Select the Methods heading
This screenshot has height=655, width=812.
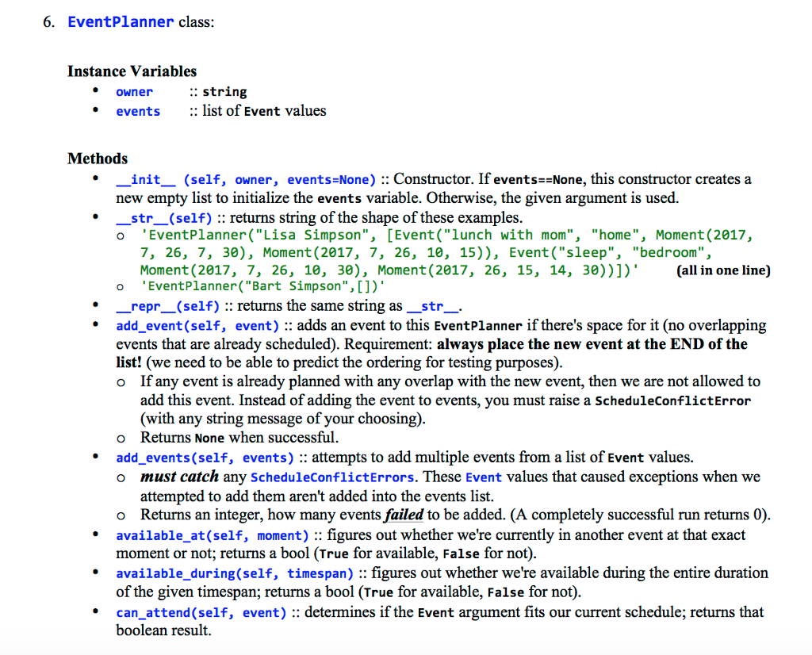tap(97, 159)
